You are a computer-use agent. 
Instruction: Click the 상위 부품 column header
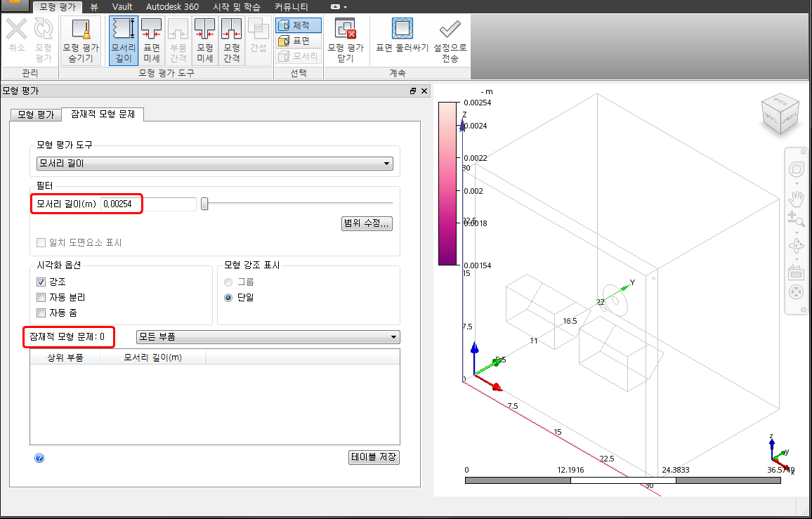tap(65, 357)
